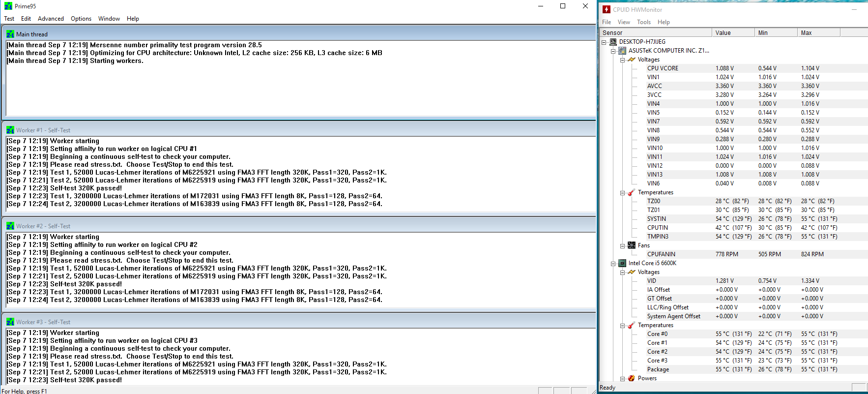Click the 'Starting workers.' log line

(x=75, y=61)
